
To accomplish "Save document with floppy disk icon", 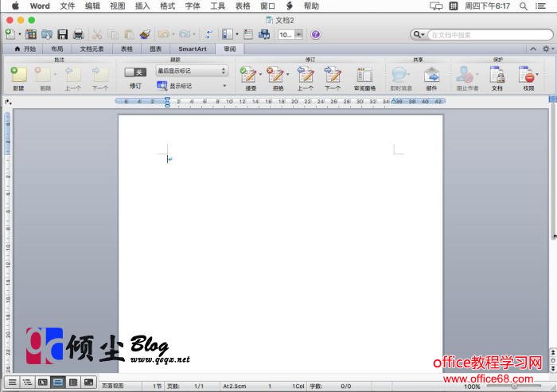I will [x=63, y=34].
